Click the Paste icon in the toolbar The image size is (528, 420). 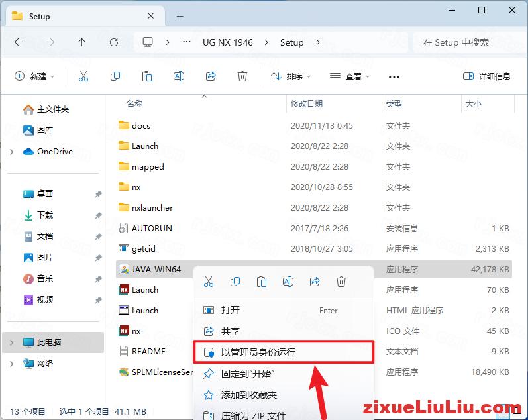147,76
